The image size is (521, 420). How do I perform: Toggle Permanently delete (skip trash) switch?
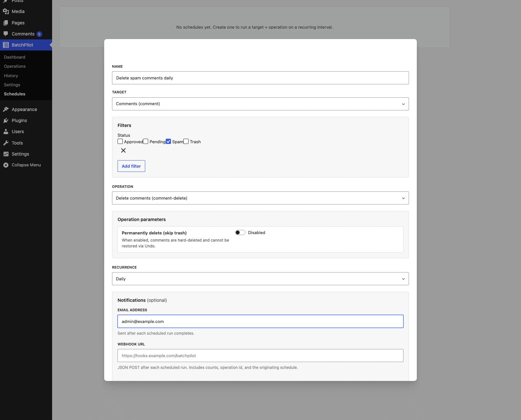click(240, 232)
